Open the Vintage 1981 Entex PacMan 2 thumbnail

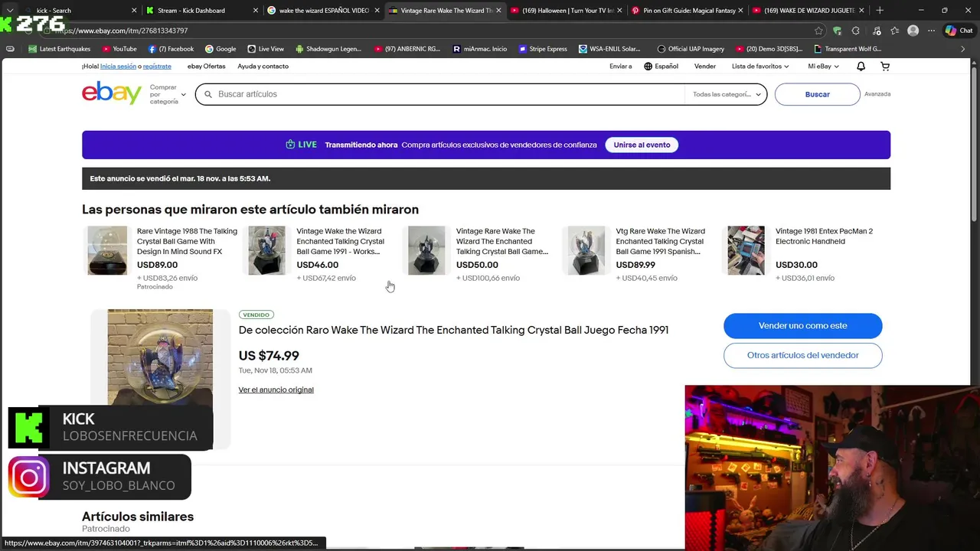(746, 250)
